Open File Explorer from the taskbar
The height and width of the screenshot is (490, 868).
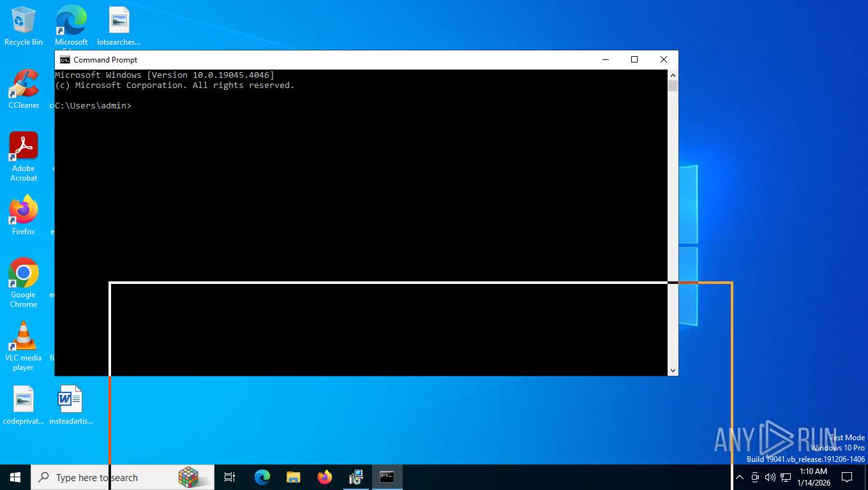(294, 477)
